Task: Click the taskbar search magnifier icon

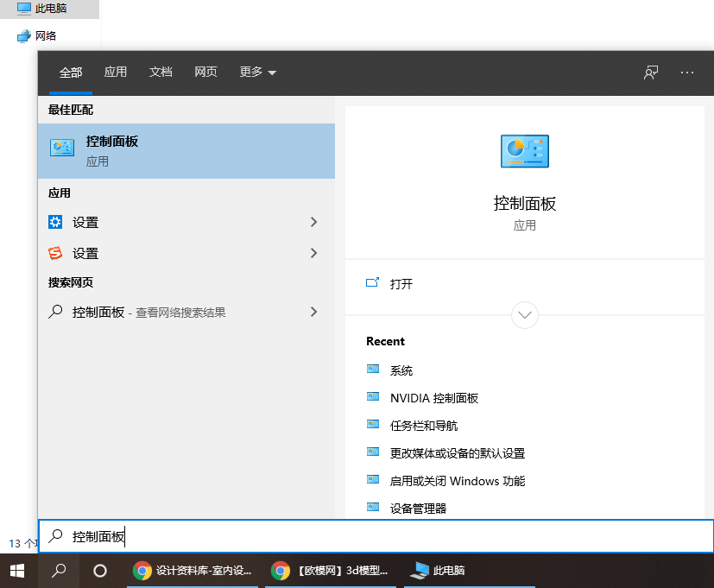Action: pos(59,571)
